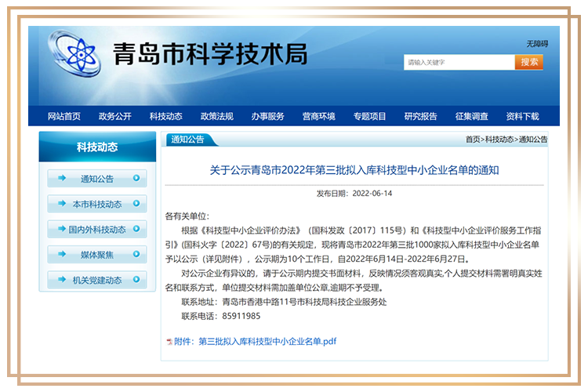Click the round chevron icon right of 通知公告
The width and height of the screenshot is (588, 392).
[x=136, y=179]
